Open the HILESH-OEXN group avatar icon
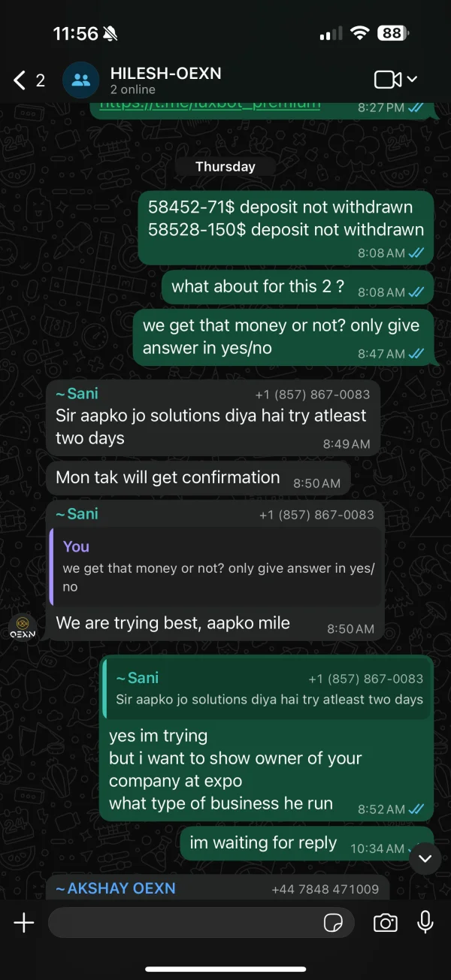Viewport: 451px width, 980px height. 80,80
